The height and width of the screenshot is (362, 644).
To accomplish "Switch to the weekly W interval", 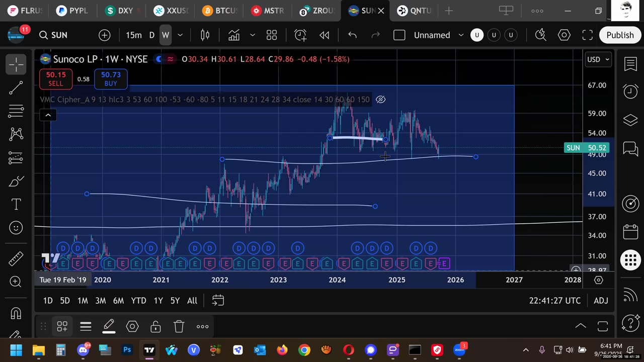I will click(165, 35).
